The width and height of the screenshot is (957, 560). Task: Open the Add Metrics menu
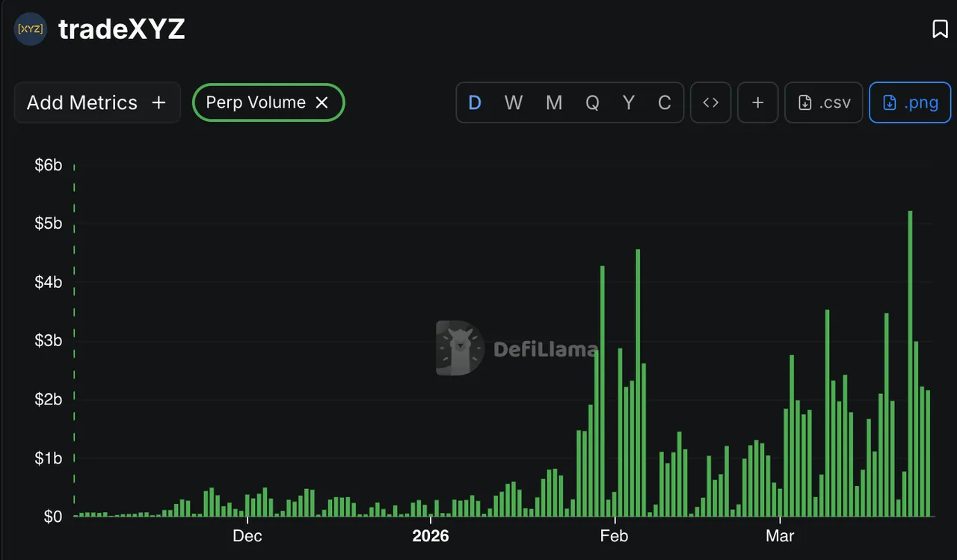click(x=97, y=102)
